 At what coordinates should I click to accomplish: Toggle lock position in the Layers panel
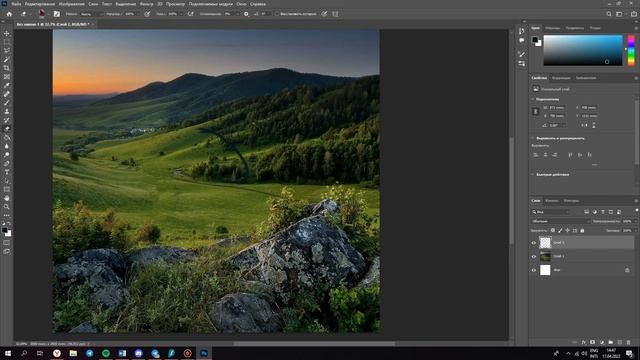tap(567, 231)
